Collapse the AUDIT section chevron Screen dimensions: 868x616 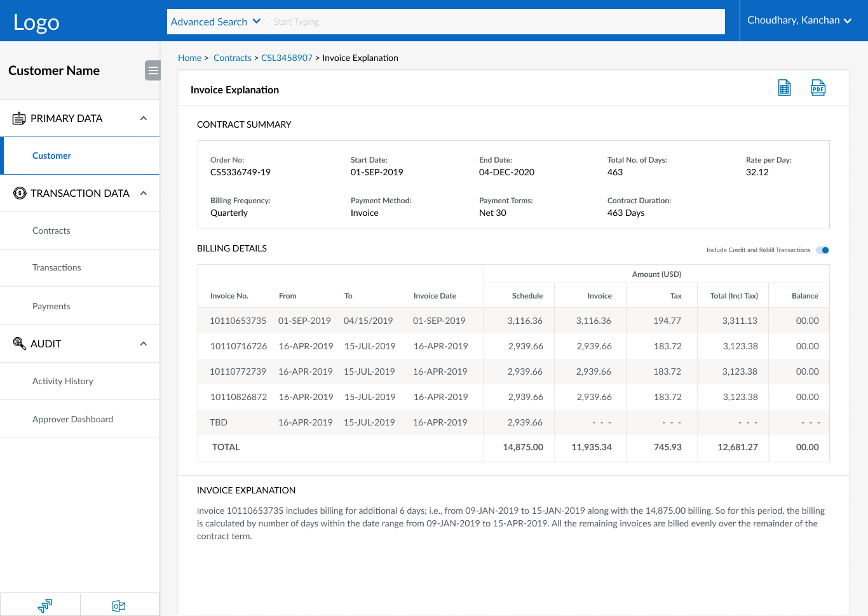pos(144,344)
